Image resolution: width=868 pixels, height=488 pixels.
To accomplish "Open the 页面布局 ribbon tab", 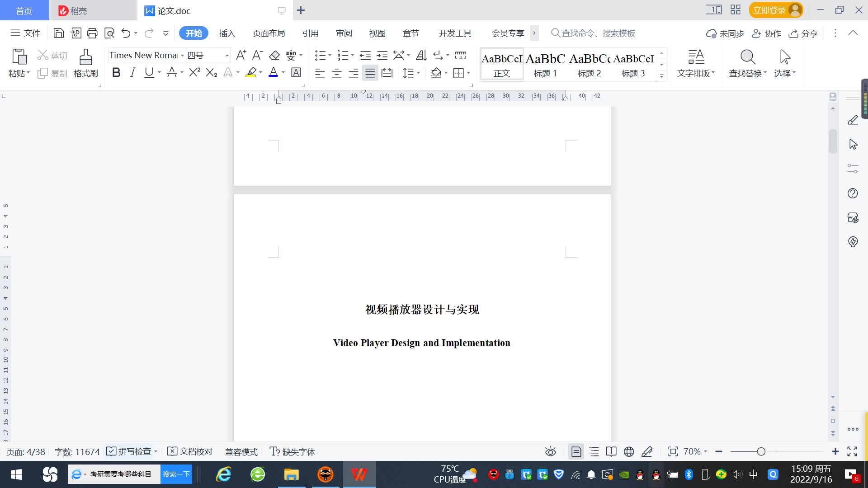I will pos(269,33).
